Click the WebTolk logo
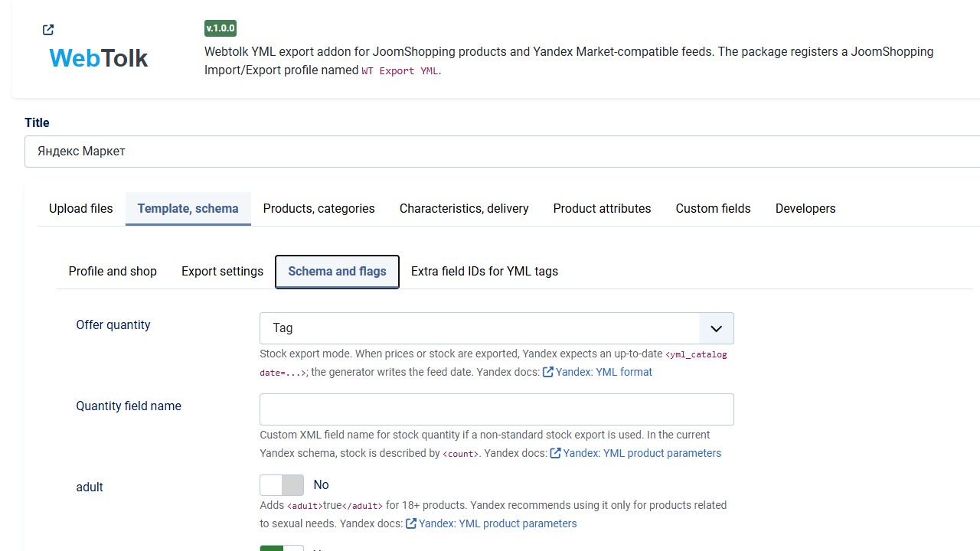 click(99, 58)
